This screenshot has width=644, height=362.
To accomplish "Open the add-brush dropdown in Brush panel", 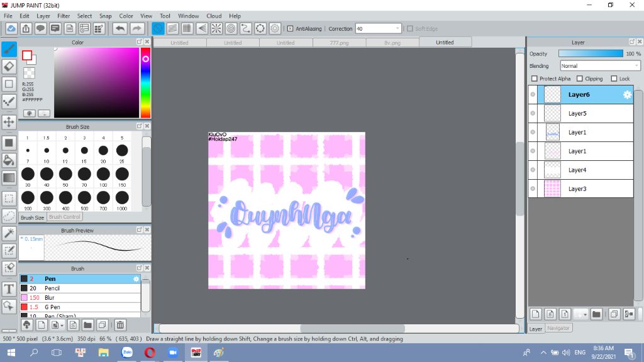I will tap(62, 325).
